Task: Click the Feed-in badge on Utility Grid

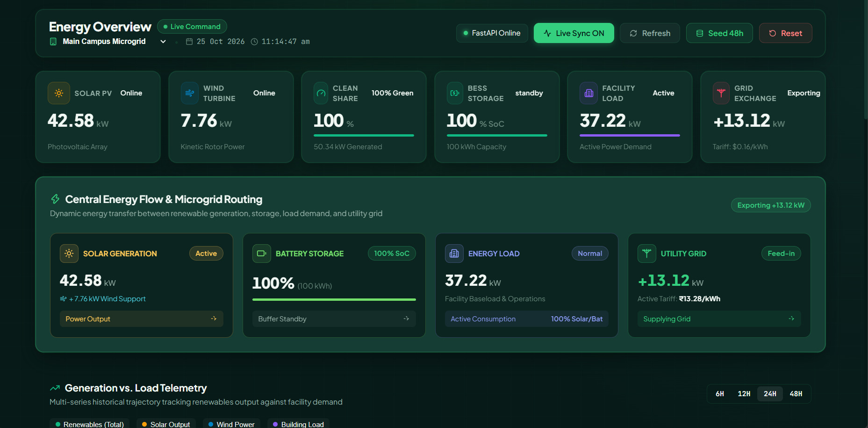Action: (x=781, y=254)
